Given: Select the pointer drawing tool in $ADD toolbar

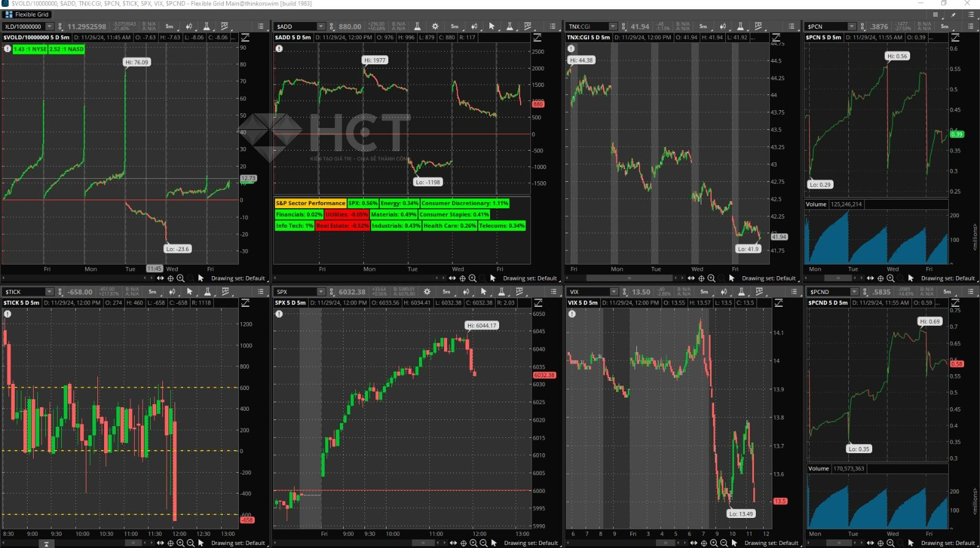Looking at the screenshot, I should coord(491,26).
